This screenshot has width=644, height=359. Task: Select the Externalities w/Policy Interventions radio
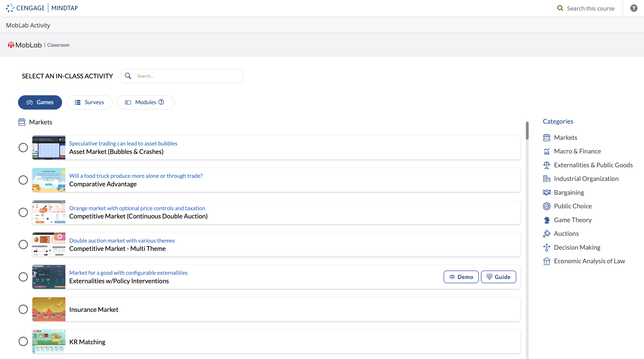pyautogui.click(x=23, y=277)
